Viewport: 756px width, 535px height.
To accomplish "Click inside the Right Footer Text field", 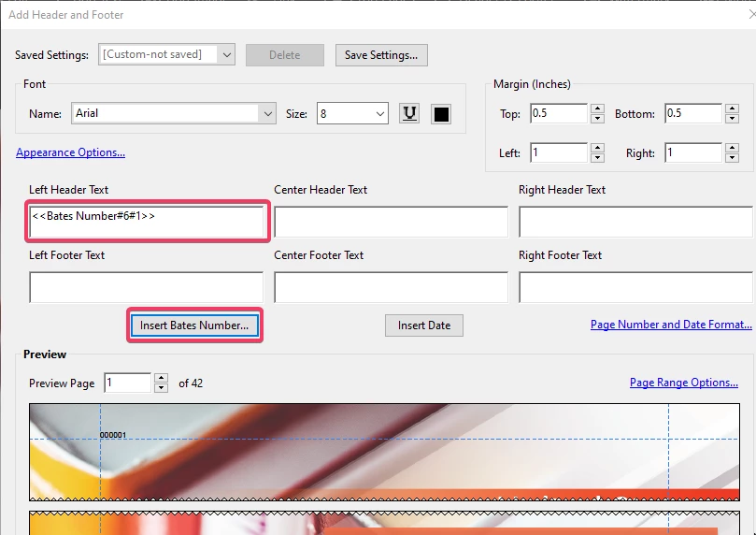I will pyautogui.click(x=635, y=287).
